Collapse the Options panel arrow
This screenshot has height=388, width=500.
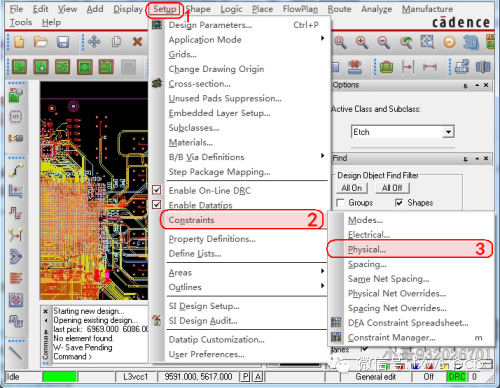(477, 85)
